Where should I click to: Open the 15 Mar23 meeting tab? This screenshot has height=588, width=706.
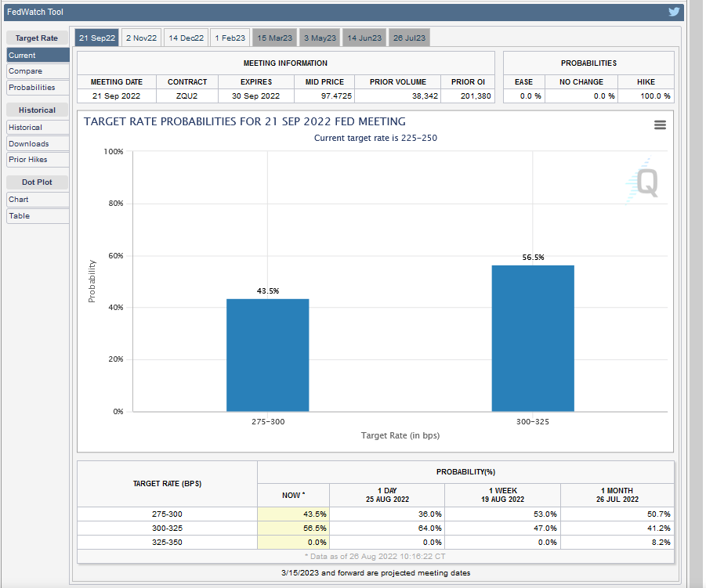[x=275, y=38]
